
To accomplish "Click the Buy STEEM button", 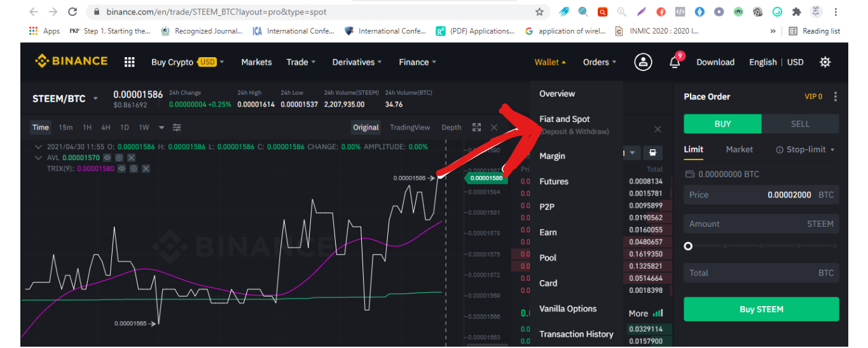I will pos(761,309).
